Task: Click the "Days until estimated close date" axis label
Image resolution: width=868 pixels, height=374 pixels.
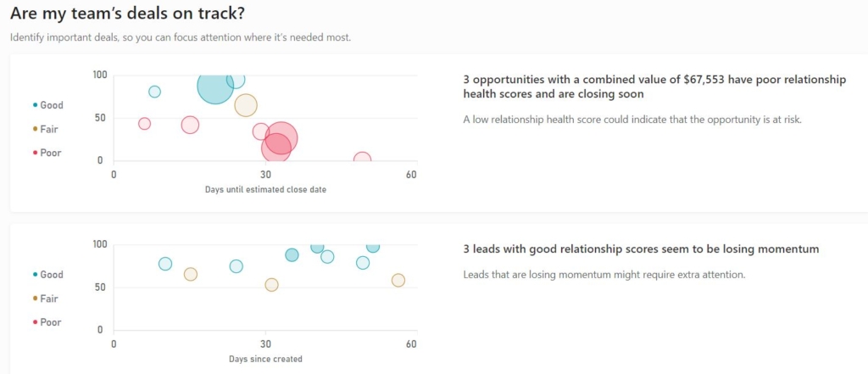Action: coord(265,190)
